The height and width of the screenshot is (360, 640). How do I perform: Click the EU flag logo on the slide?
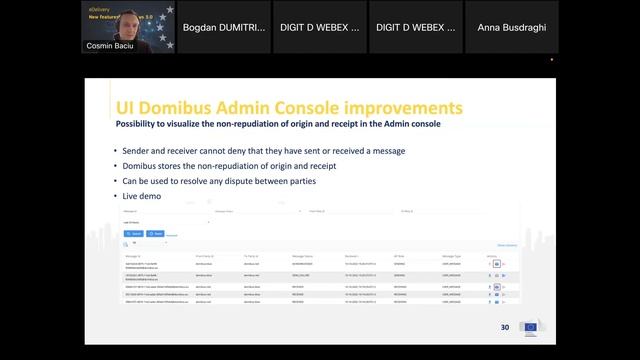pyautogui.click(x=531, y=327)
